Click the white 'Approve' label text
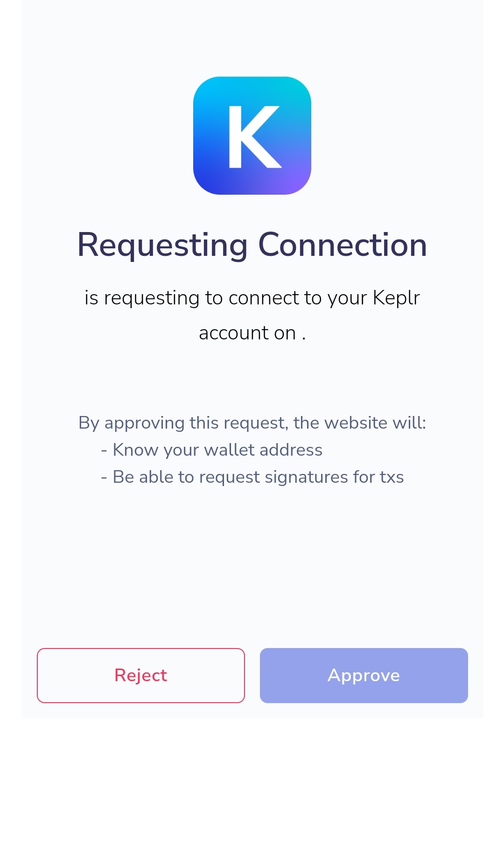 coord(364,676)
